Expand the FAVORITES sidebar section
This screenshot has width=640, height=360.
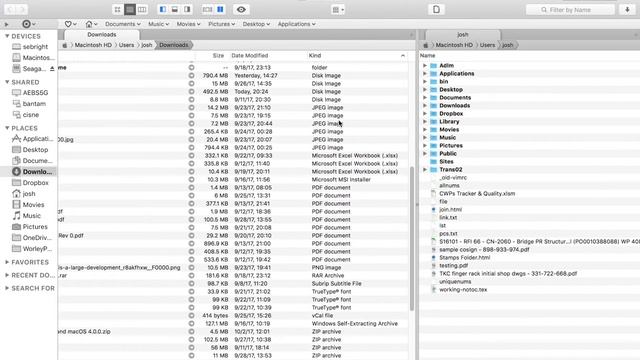(7, 262)
